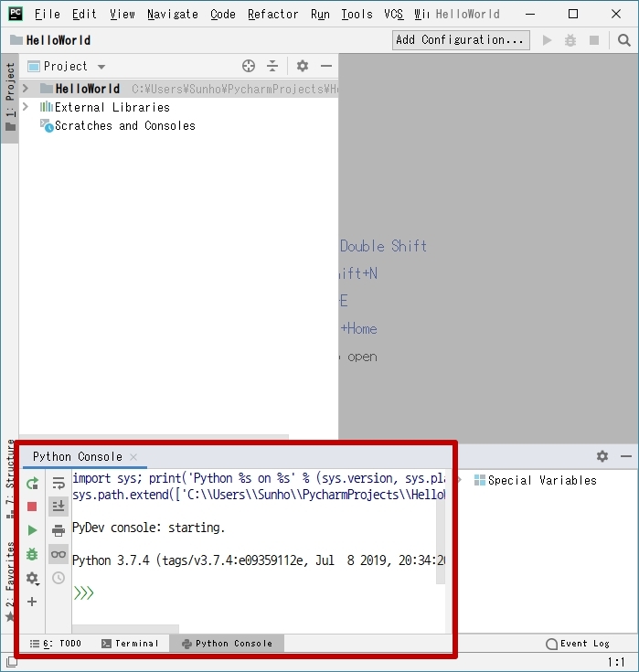This screenshot has width=639, height=672.
Task: Execute current statement green arrow in console
Action: pos(32,530)
